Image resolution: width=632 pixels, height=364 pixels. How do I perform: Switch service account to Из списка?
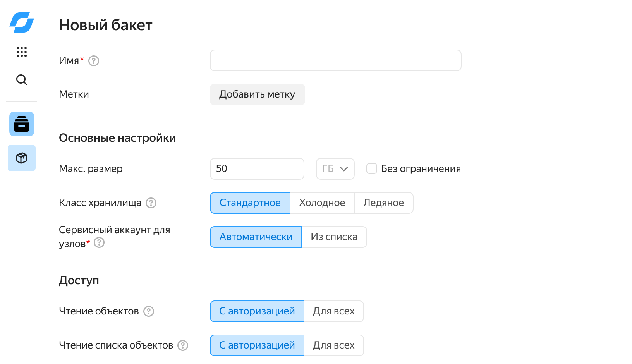click(x=334, y=237)
